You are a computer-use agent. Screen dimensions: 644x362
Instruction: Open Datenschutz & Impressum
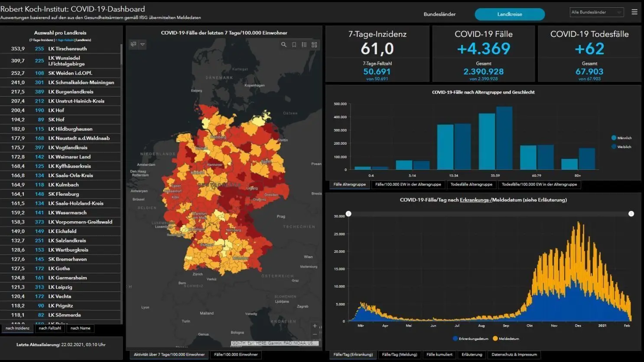coord(514,355)
